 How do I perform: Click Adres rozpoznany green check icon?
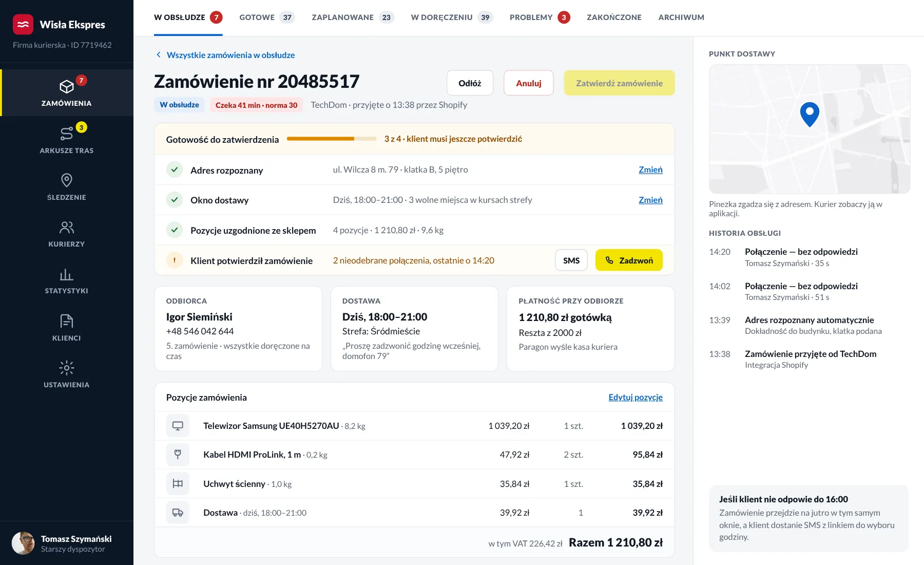click(175, 169)
